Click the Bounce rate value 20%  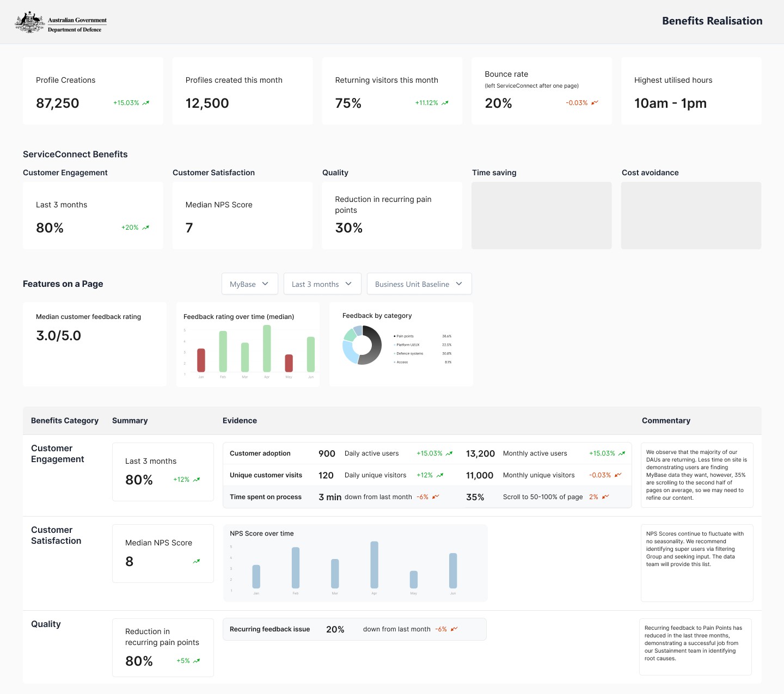(498, 103)
